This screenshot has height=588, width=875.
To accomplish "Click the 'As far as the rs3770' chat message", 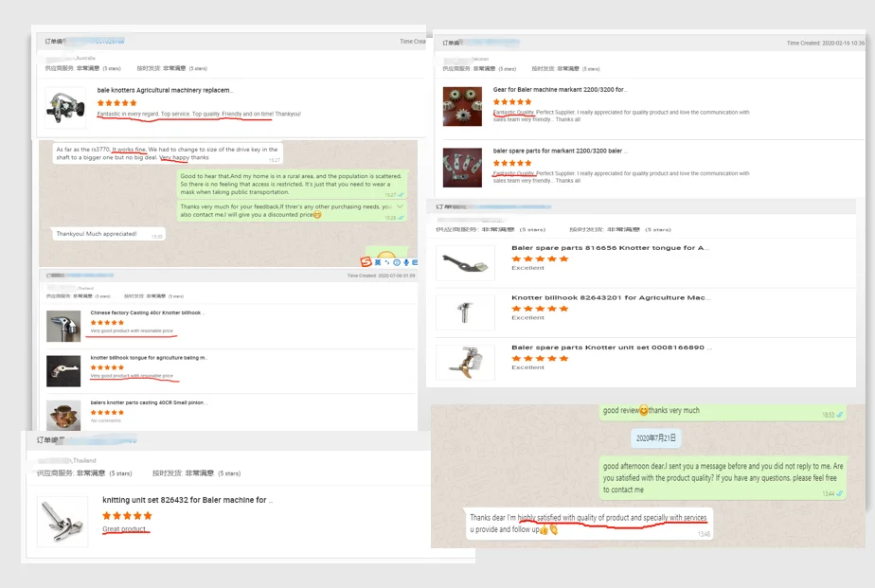I will 167,153.
